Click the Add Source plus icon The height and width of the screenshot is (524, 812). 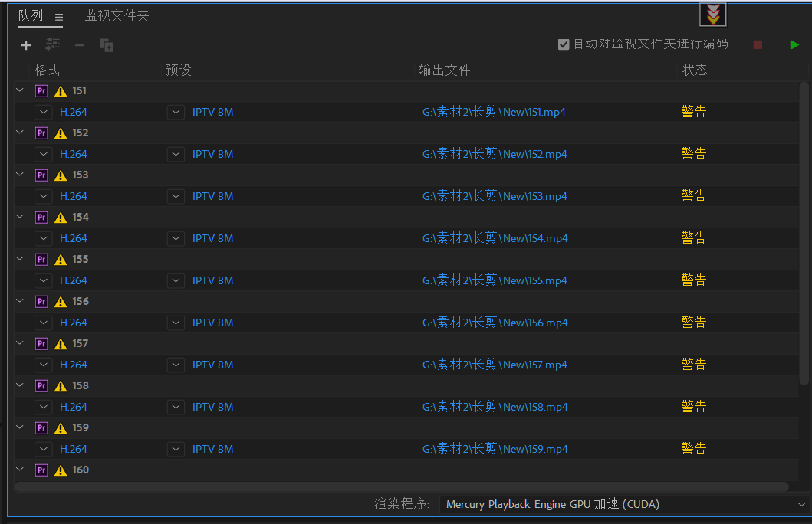(25, 44)
